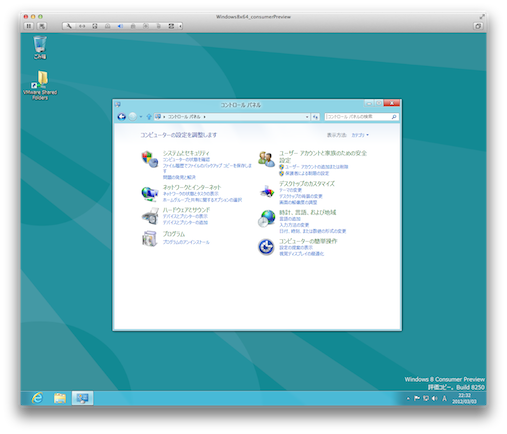507x434 pixels.
Task: Click the volume speaker in the system tray
Action: pos(434,398)
